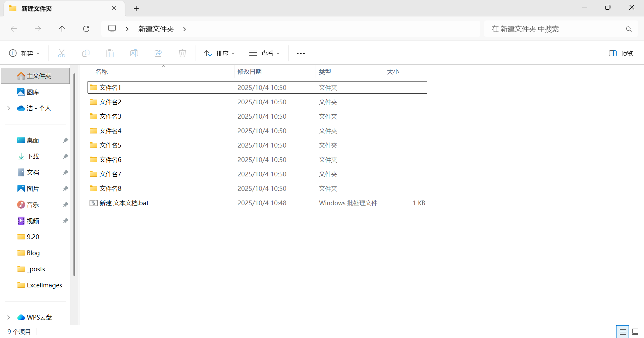Click the Share icon in toolbar
This screenshot has width=644, height=338.
[158, 53]
